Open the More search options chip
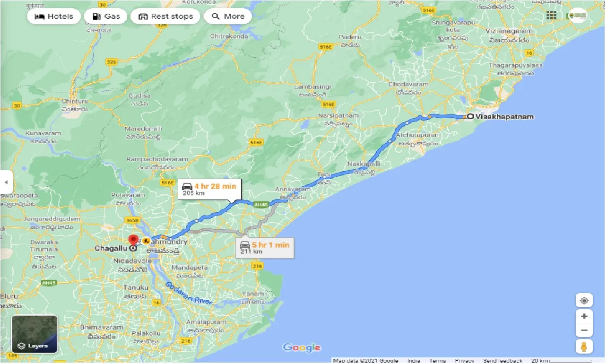Screen dimensions: 607x364 [228, 16]
